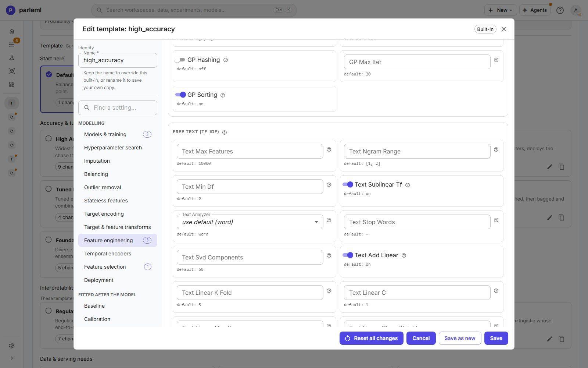Select the Tuned template radio button
Image resolution: width=588 pixels, height=368 pixels.
pos(49,189)
